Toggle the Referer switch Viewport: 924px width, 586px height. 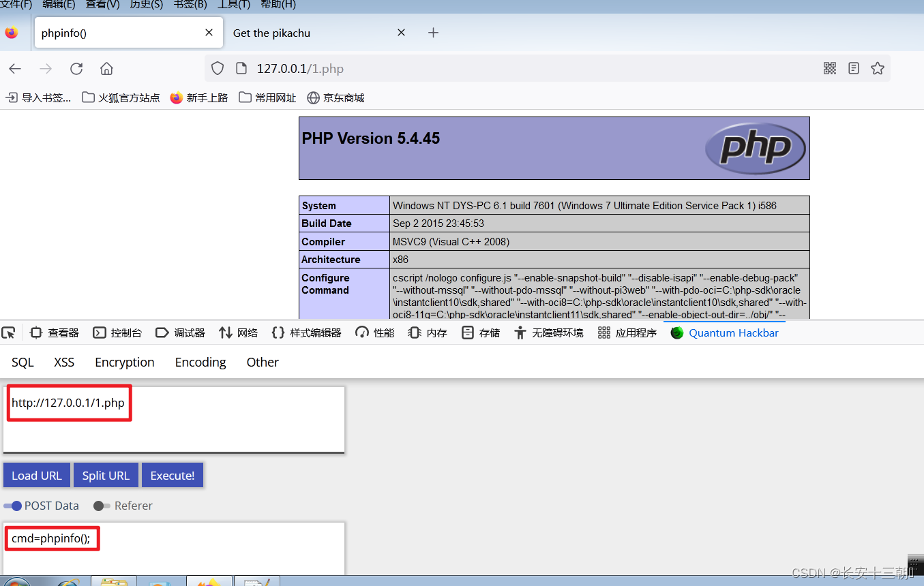[x=102, y=506]
